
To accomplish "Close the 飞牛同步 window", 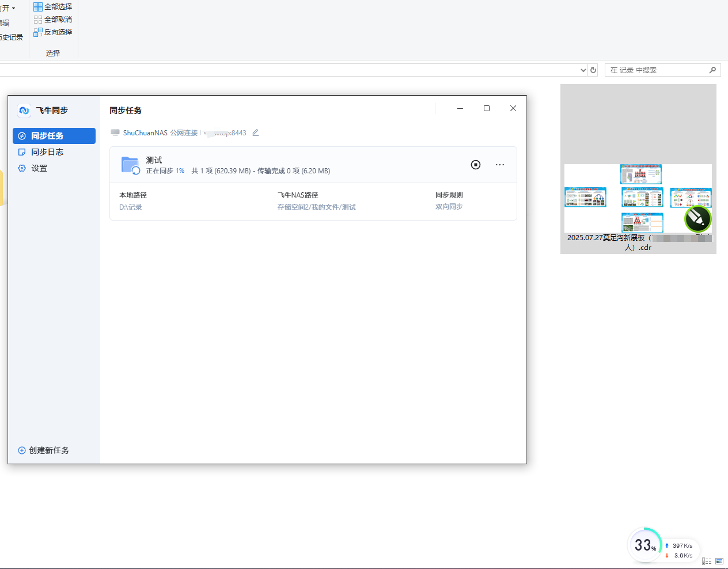I will (513, 108).
